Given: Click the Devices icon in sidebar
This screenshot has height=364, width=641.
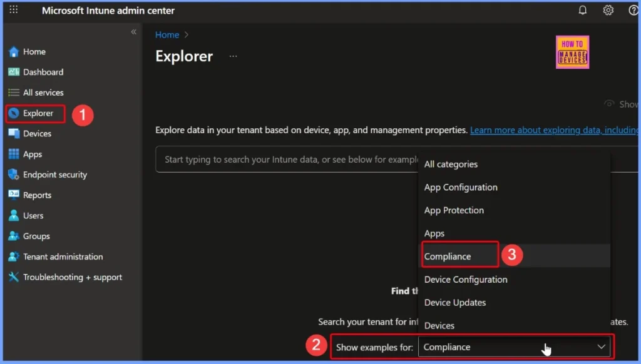Looking at the screenshot, I should point(14,134).
